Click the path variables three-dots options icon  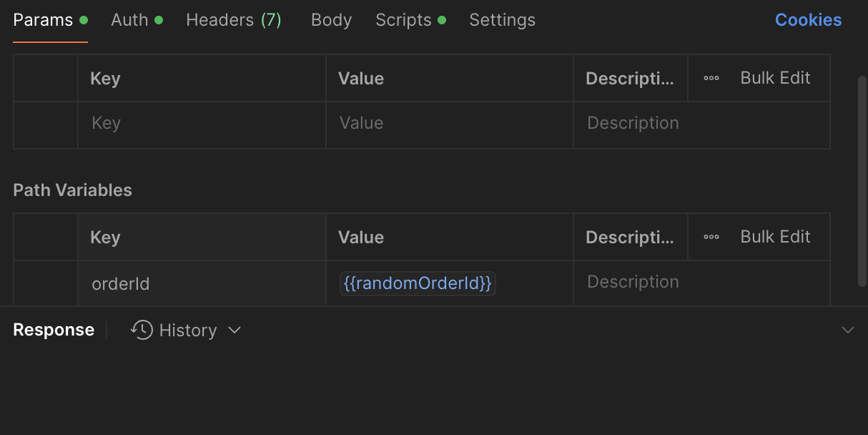pyautogui.click(x=711, y=237)
